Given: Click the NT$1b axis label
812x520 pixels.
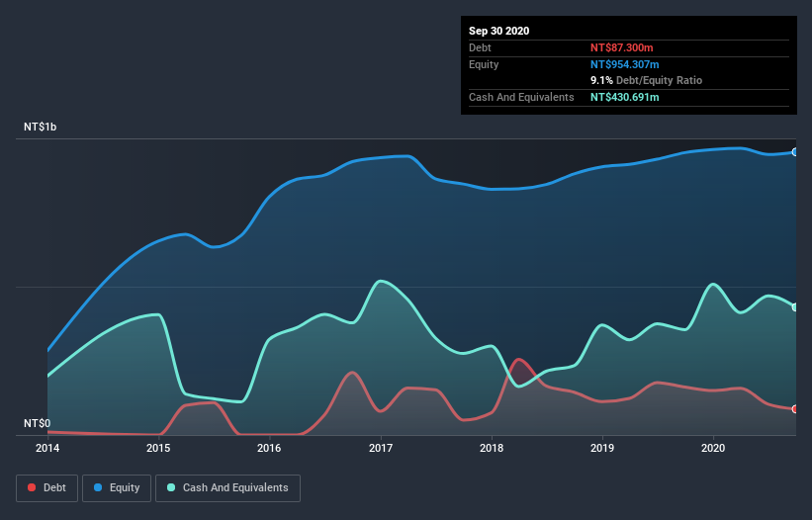Looking at the screenshot, I should pyautogui.click(x=40, y=127).
